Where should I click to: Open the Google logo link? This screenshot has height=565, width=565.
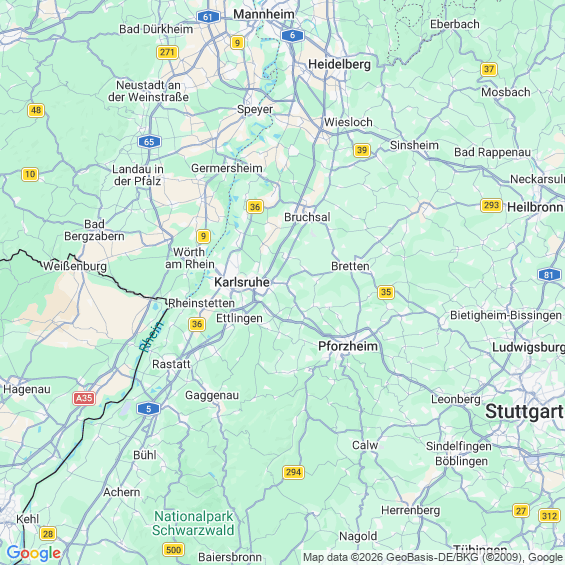[34, 553]
